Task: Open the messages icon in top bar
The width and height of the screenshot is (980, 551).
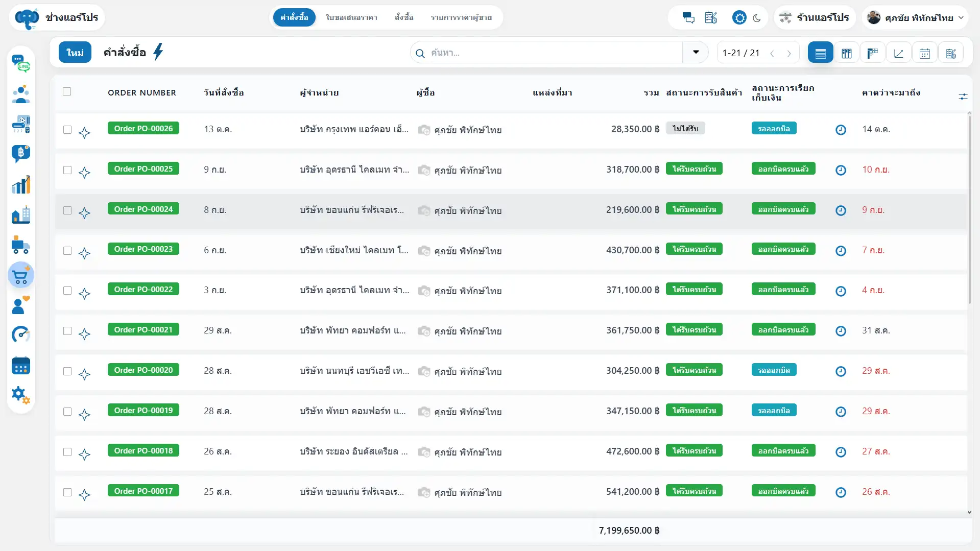Action: pyautogui.click(x=688, y=18)
